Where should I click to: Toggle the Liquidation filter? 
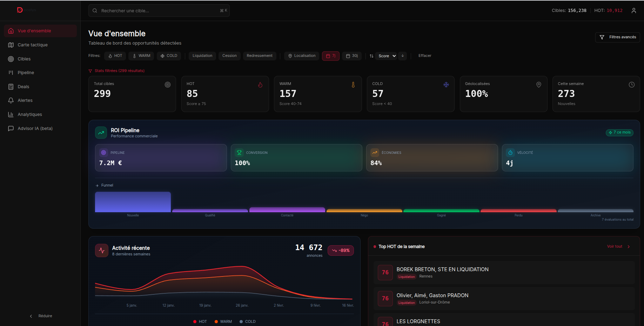(202, 56)
